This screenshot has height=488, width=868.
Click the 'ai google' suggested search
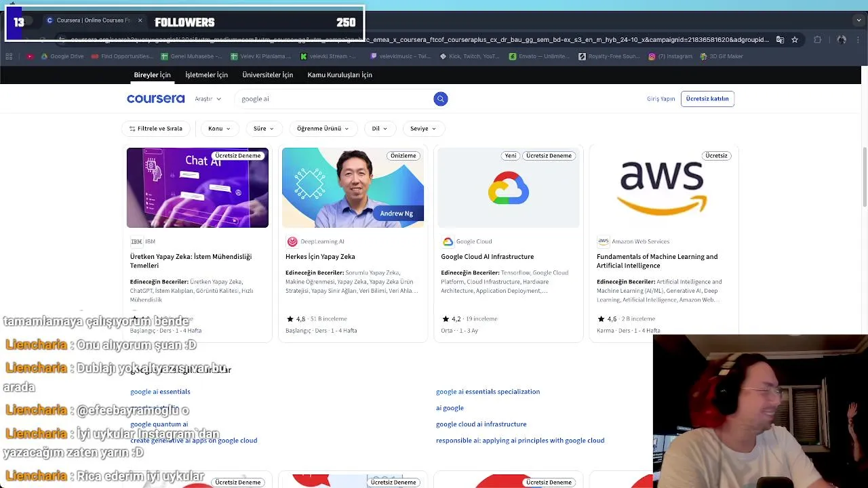450,408
